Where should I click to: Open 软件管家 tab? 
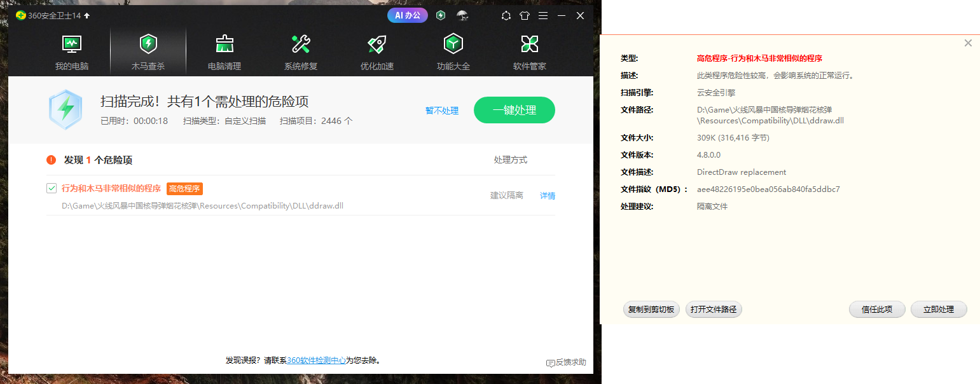pos(530,52)
